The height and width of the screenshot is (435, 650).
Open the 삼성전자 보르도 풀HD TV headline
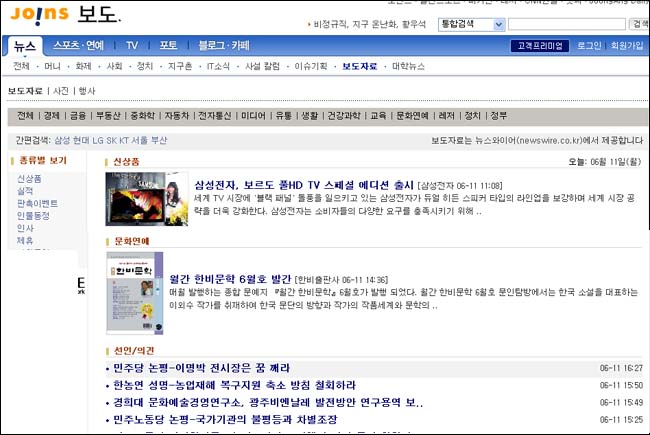304,185
